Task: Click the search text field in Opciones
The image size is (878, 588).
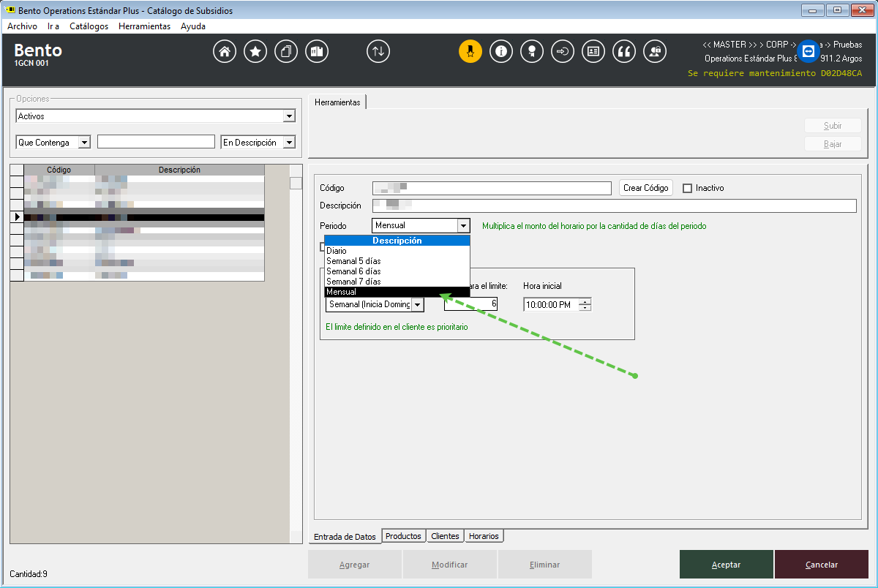Action: click(x=156, y=142)
